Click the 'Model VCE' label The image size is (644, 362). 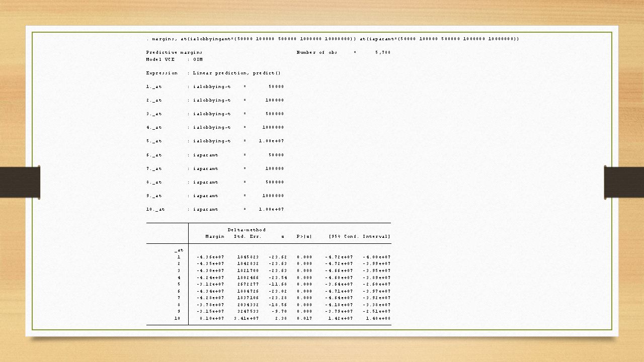click(x=160, y=59)
